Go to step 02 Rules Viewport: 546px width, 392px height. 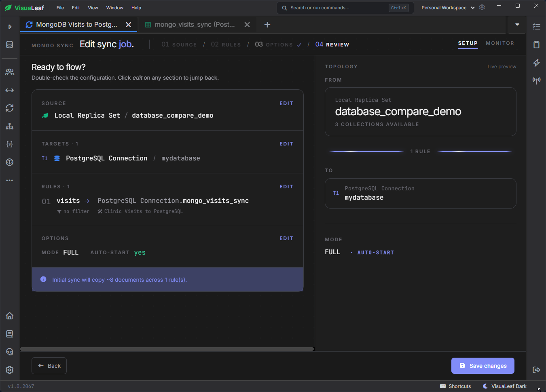click(226, 44)
